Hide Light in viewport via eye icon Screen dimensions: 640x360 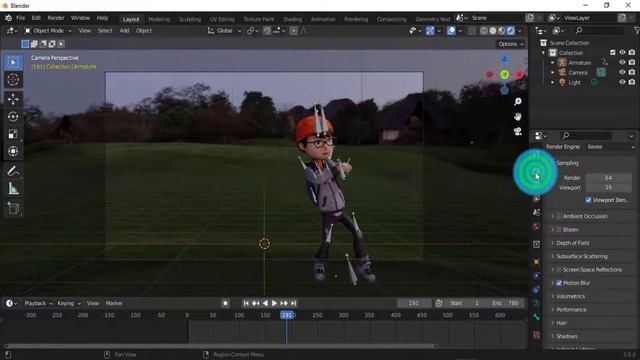click(622, 82)
